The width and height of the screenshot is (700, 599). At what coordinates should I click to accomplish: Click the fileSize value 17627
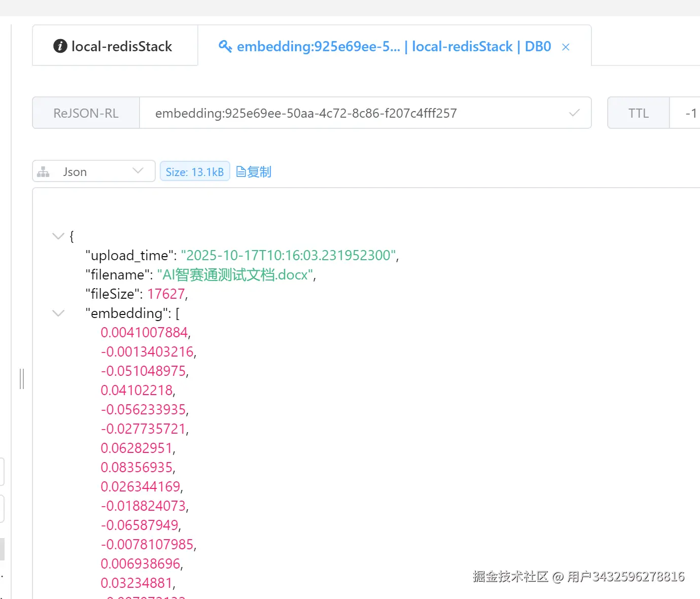coord(166,294)
